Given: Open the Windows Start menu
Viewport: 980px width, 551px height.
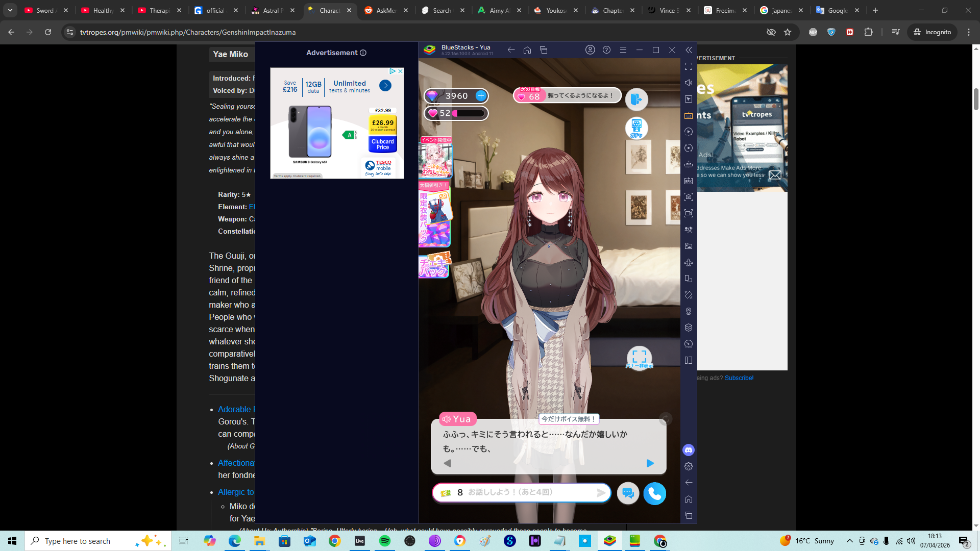Looking at the screenshot, I should point(12,541).
